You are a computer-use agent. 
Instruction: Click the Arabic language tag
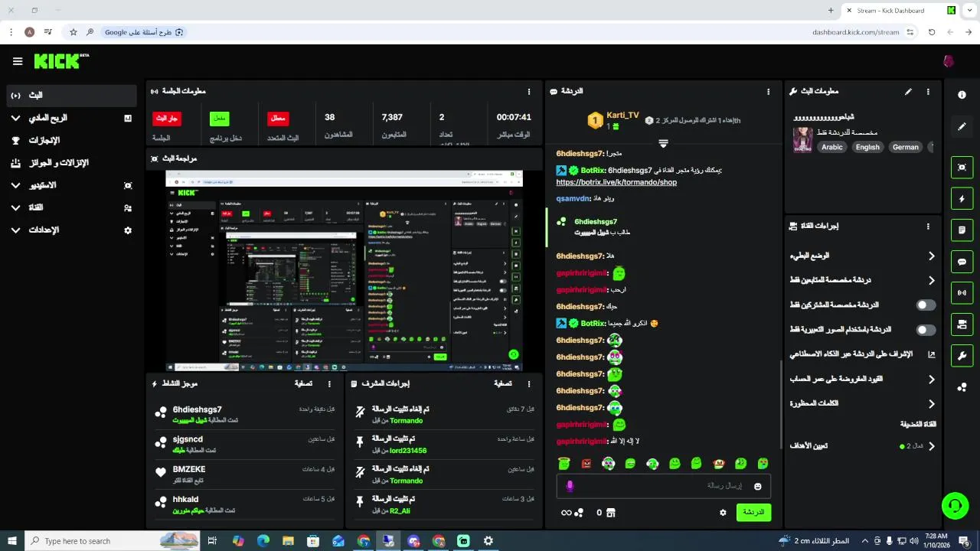(x=832, y=147)
